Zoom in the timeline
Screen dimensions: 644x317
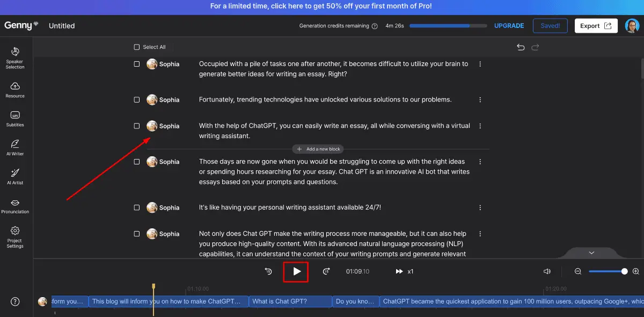point(635,271)
